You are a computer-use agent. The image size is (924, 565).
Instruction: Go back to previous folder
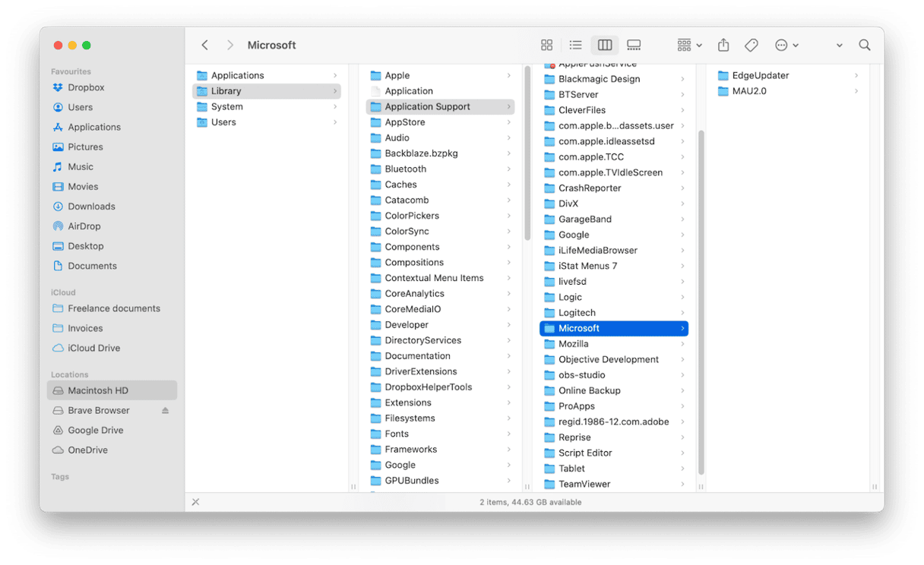click(x=205, y=46)
